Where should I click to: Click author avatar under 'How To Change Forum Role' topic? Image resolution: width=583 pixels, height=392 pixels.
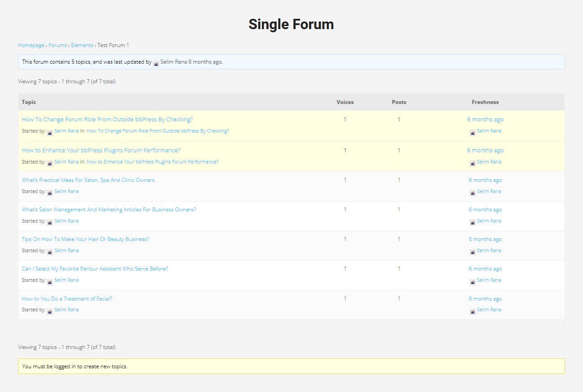point(50,133)
